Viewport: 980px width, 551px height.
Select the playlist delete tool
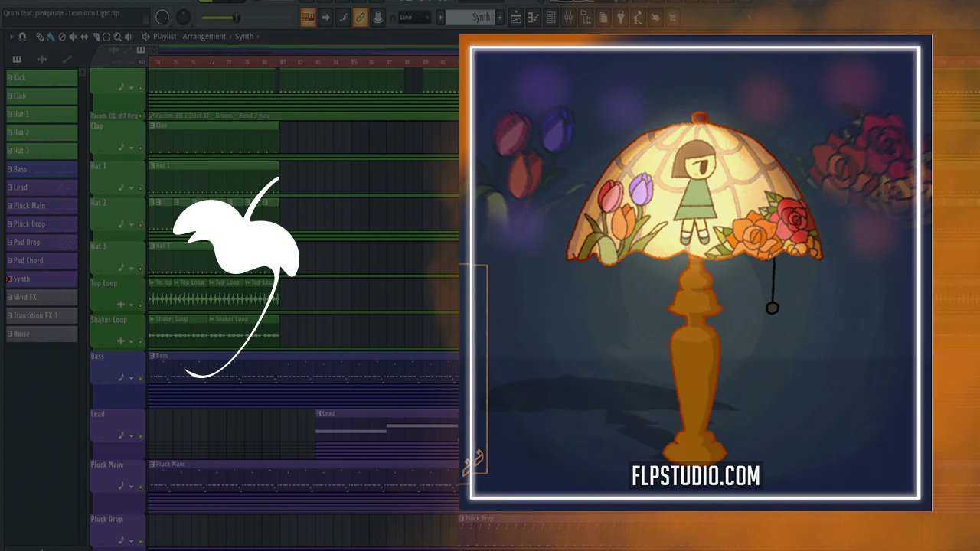(x=62, y=36)
